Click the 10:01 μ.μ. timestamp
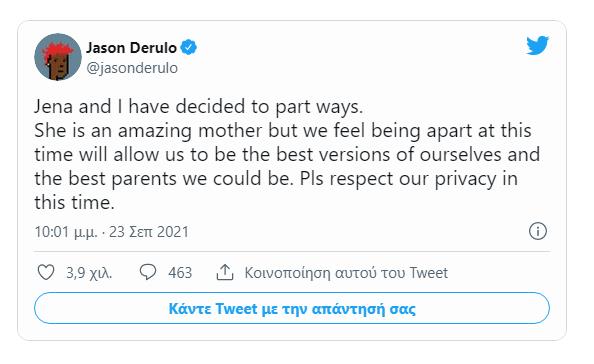594x364 pixels. coord(66,232)
